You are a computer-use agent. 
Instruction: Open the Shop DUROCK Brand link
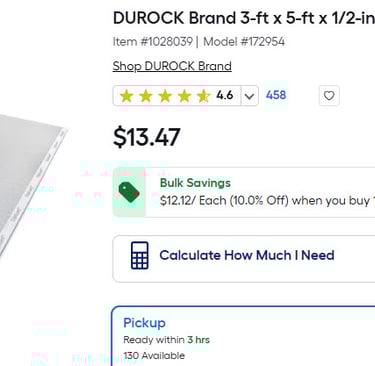point(172,66)
